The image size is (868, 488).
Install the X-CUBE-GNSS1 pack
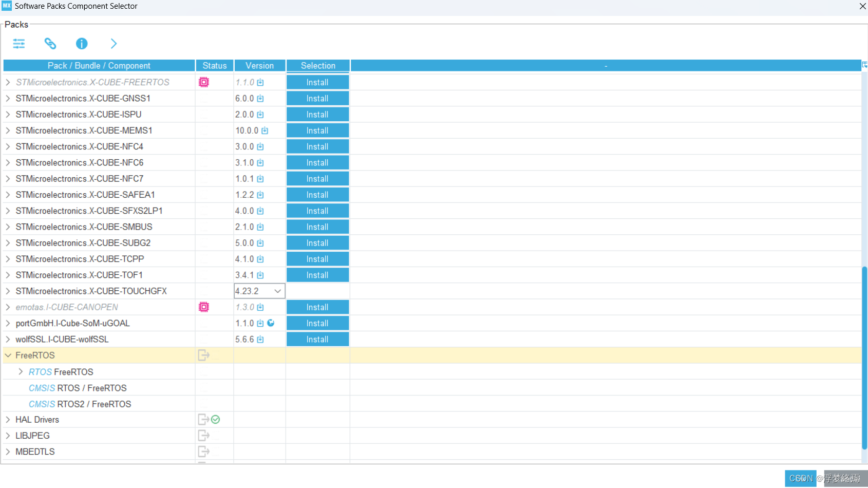[x=317, y=99]
